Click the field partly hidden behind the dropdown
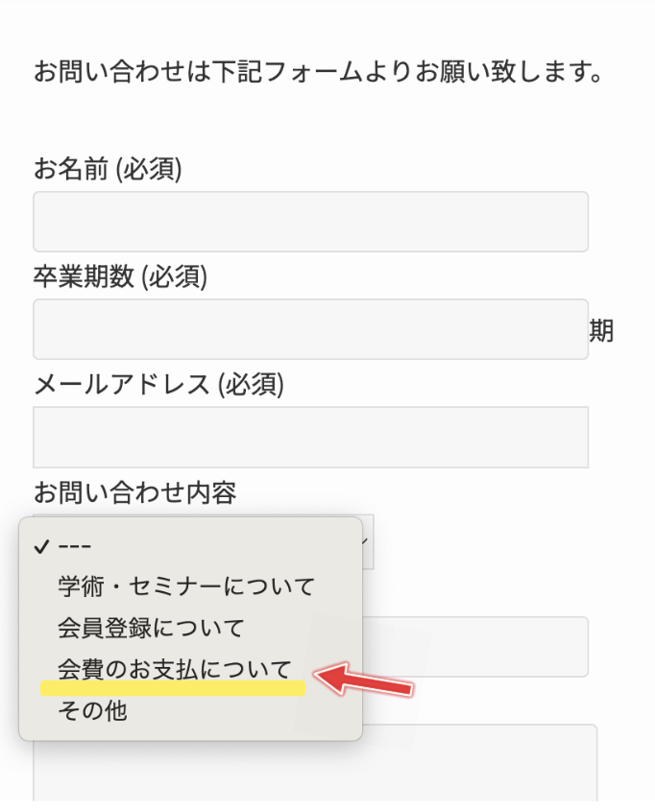This screenshot has height=812, width=655. (x=475, y=647)
